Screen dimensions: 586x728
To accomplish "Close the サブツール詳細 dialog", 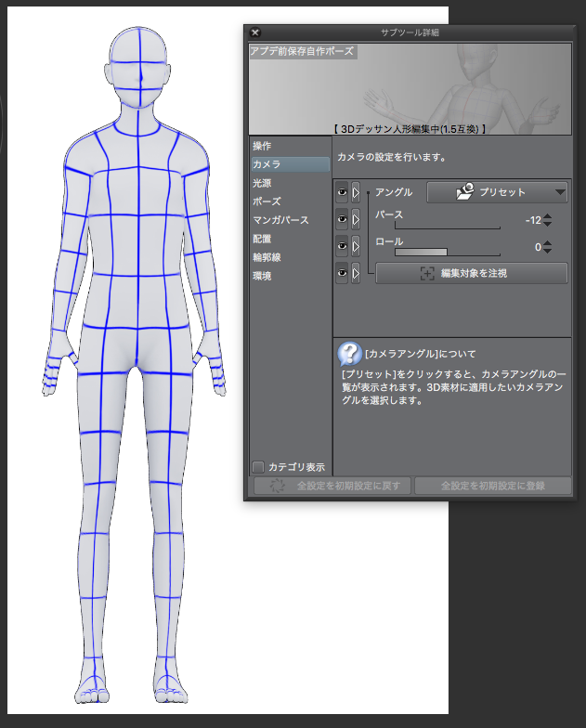I will coord(254,32).
